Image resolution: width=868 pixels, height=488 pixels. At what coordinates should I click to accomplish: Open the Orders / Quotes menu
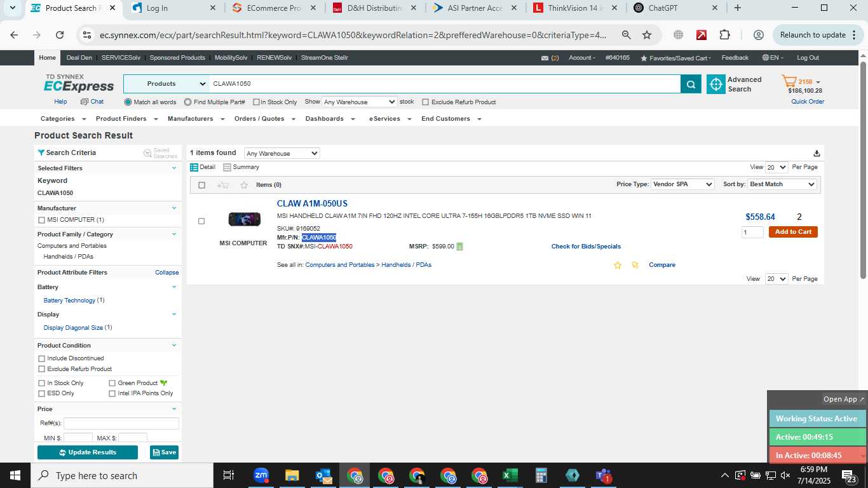(264, 119)
